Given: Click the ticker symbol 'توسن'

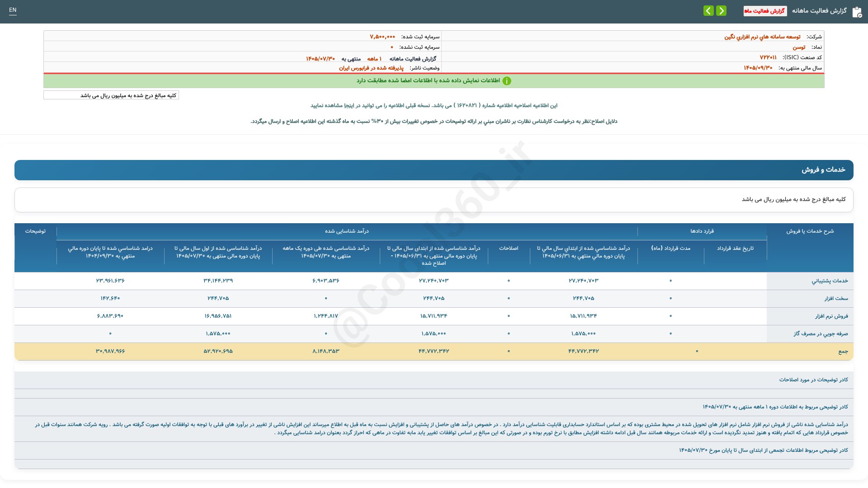Looking at the screenshot, I should 799,47.
